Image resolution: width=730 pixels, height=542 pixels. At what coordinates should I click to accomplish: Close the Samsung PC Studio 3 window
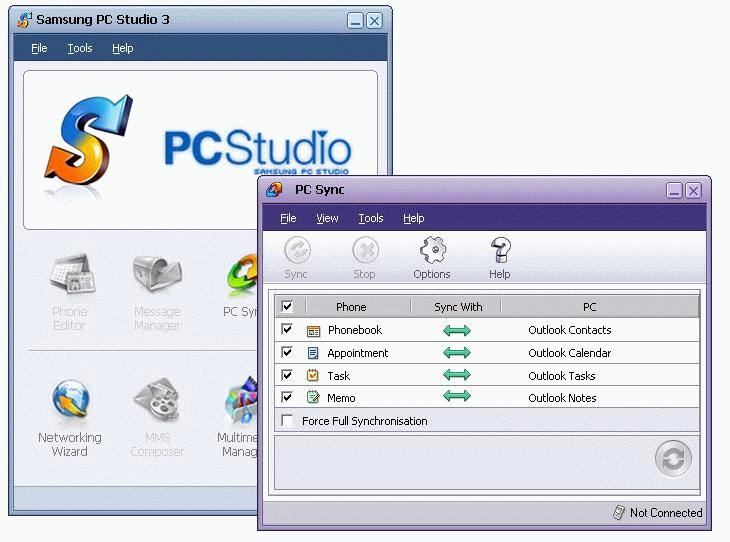(x=374, y=20)
